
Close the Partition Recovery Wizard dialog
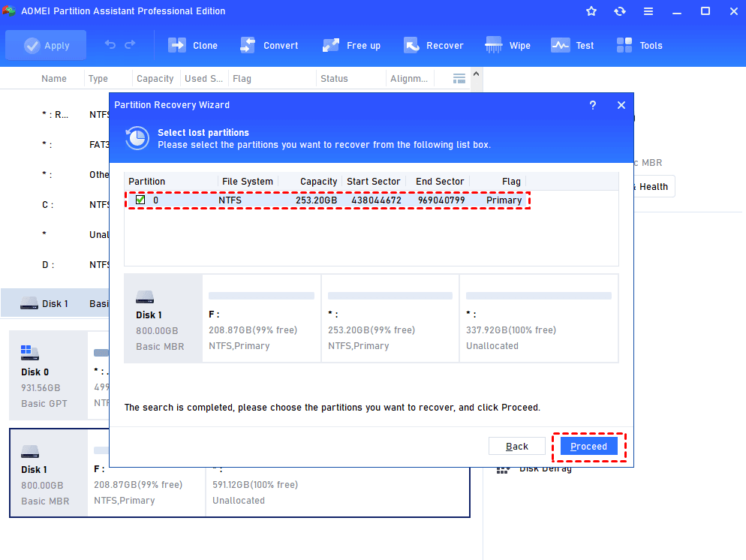click(621, 105)
